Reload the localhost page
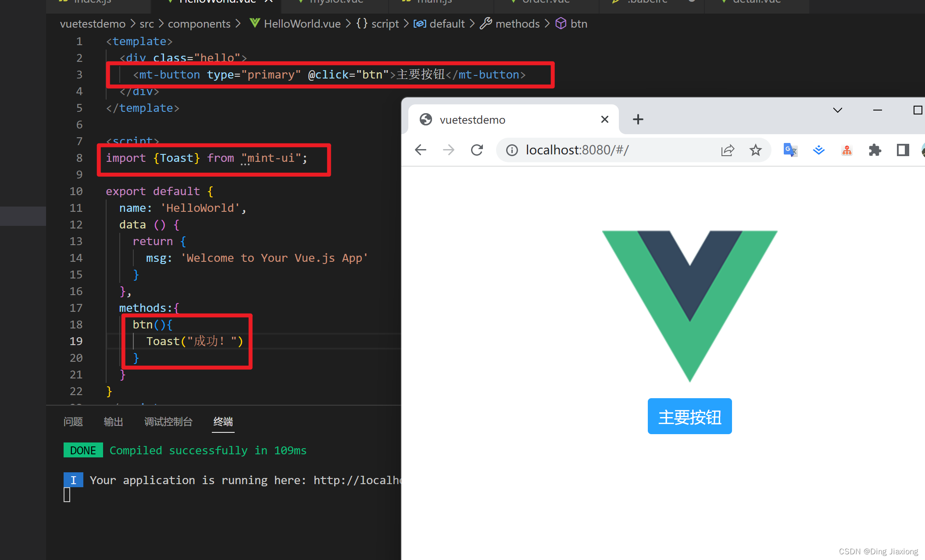The height and width of the screenshot is (560, 925). pyautogui.click(x=477, y=150)
